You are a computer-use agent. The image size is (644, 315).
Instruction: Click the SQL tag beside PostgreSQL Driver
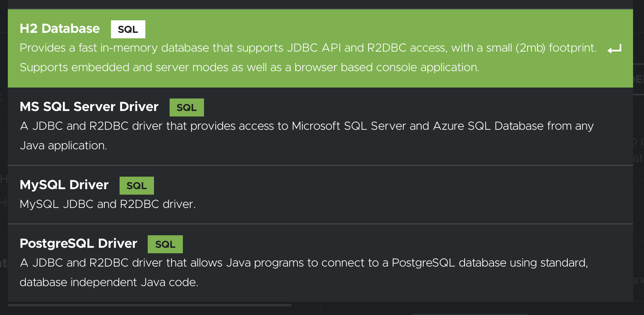165,244
